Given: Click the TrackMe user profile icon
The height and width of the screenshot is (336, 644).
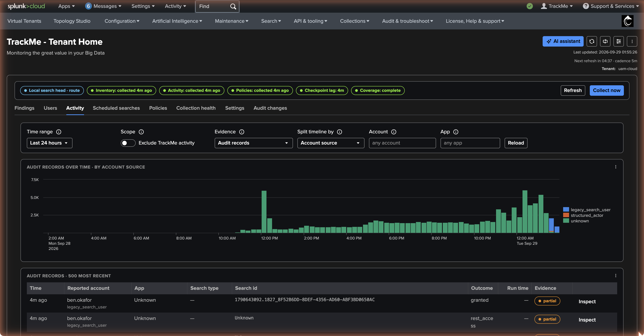Looking at the screenshot, I should (544, 6).
